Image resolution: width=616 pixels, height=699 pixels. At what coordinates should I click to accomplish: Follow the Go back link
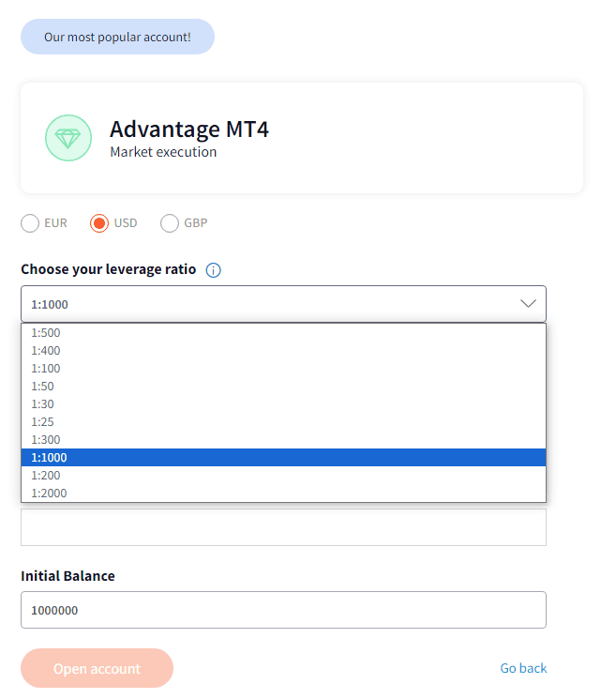pos(523,668)
